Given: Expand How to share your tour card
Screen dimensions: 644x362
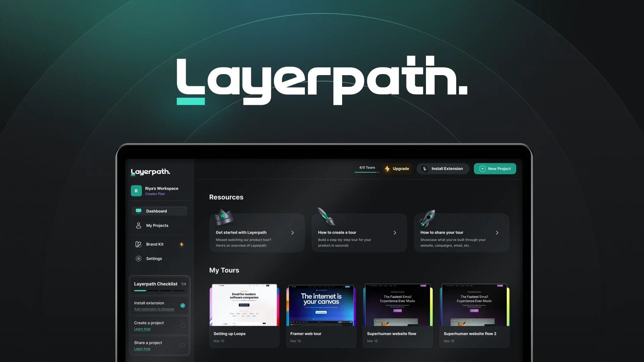Looking at the screenshot, I should [497, 233].
